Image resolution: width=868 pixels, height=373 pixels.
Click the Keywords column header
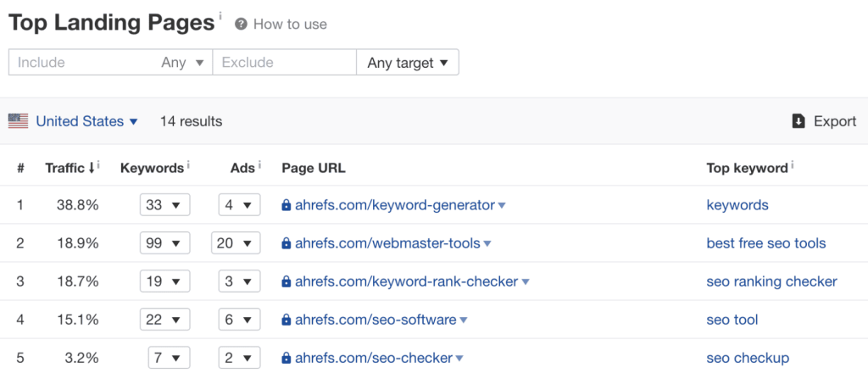pos(152,168)
